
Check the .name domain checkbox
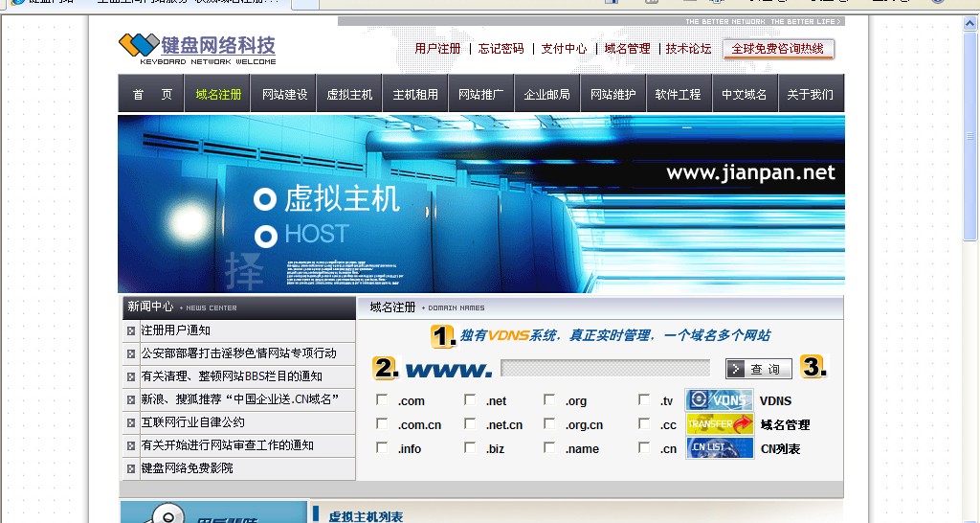[549, 447]
